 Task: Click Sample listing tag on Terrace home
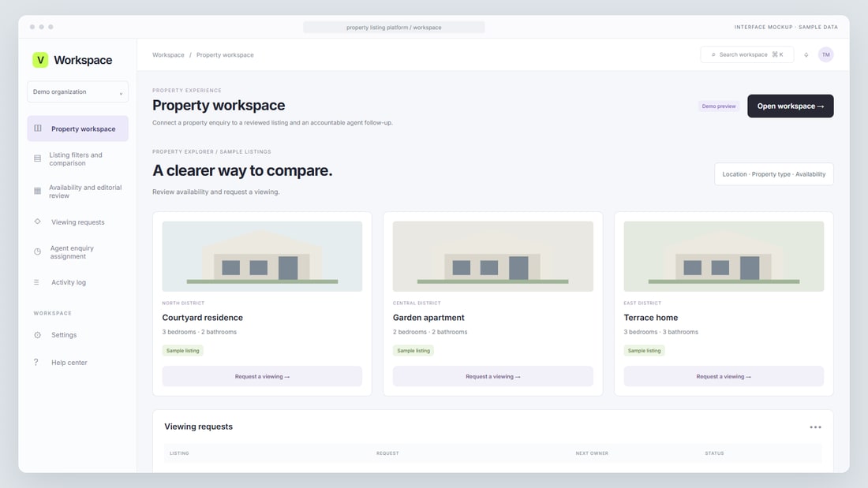click(x=645, y=350)
